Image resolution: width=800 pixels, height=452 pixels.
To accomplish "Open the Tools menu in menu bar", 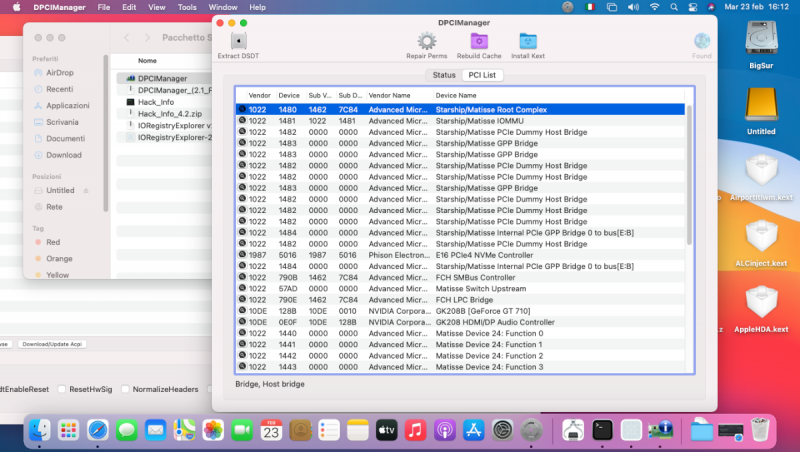I will click(187, 7).
